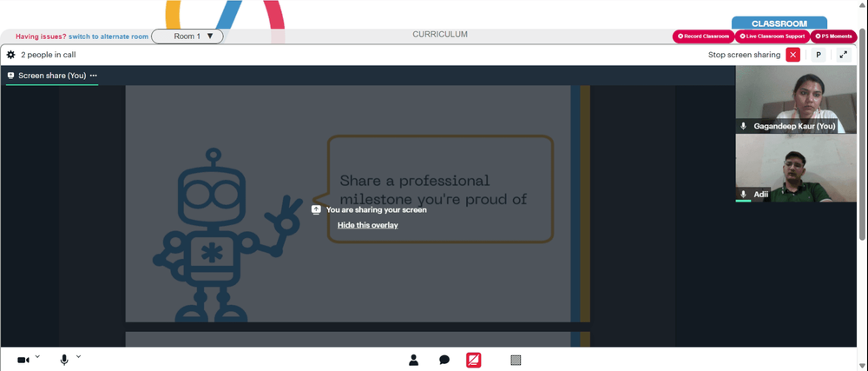
Task: Click the Stop screen sharing label
Action: pyautogui.click(x=744, y=55)
